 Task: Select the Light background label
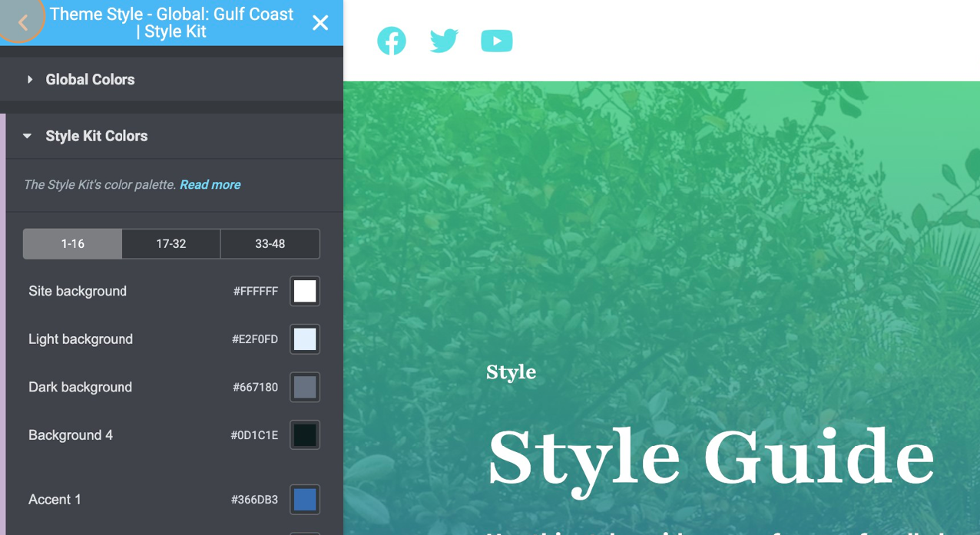point(81,339)
